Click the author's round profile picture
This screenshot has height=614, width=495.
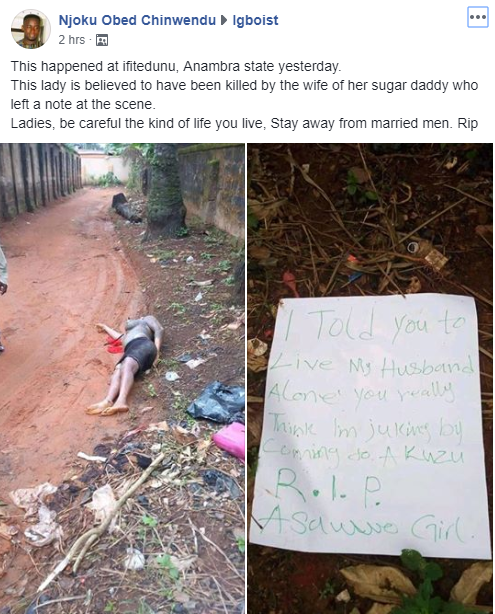[31, 29]
